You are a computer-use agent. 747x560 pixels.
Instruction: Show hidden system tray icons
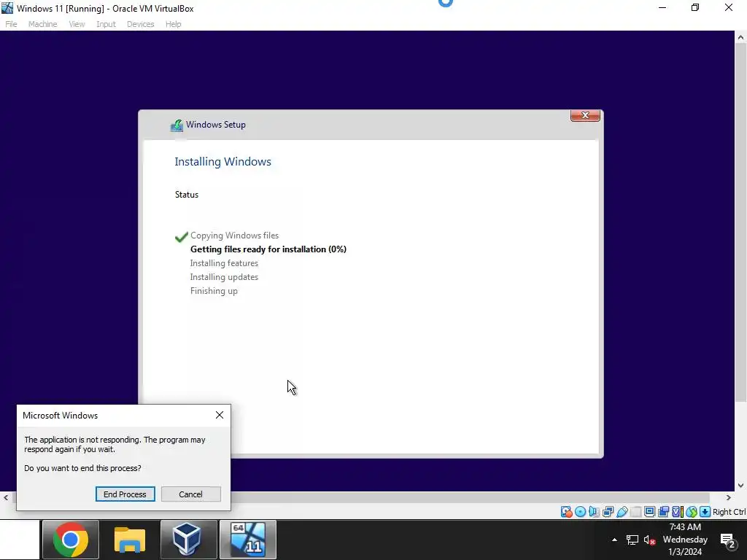pyautogui.click(x=614, y=540)
